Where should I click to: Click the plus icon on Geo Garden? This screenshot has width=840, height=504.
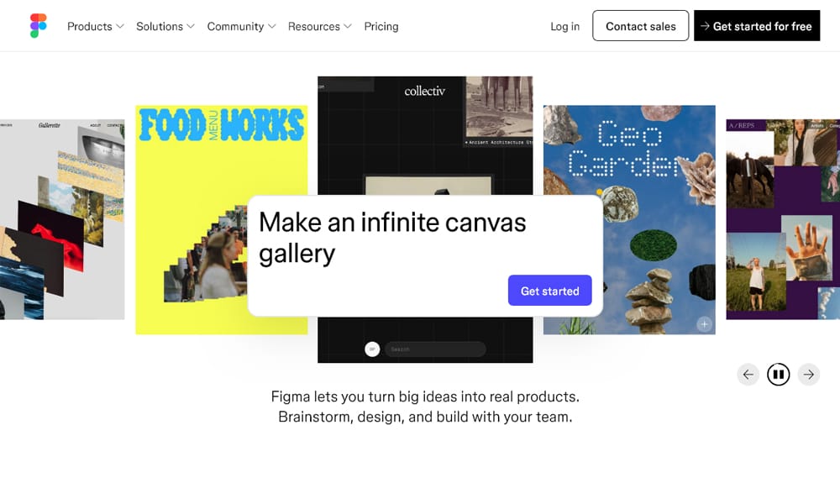pyautogui.click(x=704, y=324)
